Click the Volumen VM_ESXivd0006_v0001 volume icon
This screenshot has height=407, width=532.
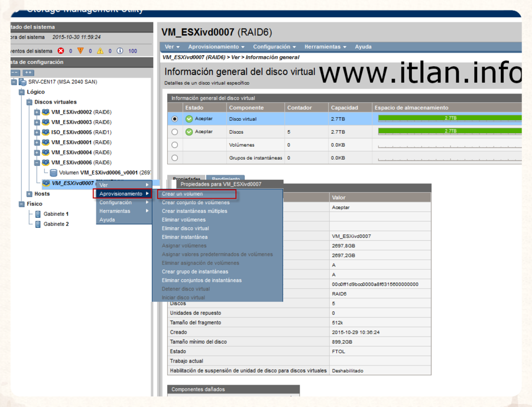pyautogui.click(x=54, y=173)
